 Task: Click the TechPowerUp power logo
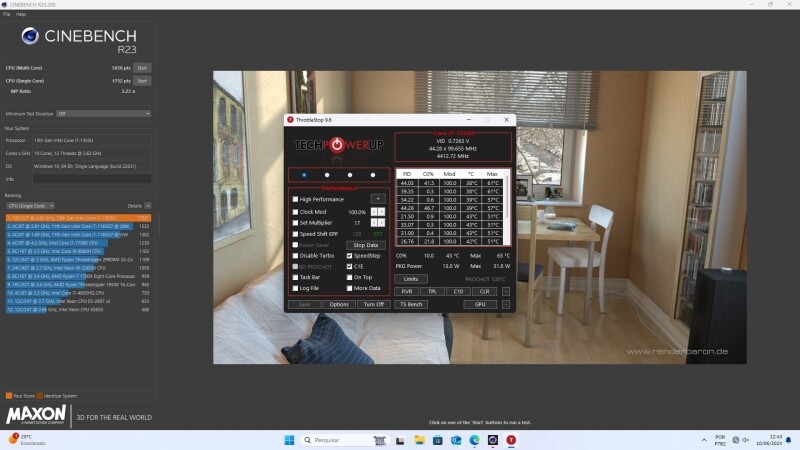[x=335, y=145]
